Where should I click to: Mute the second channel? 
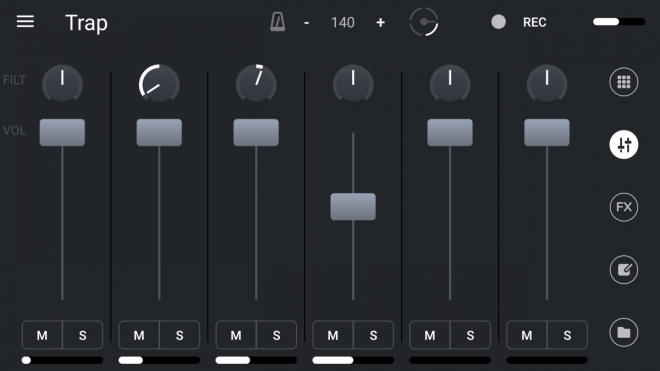click(x=139, y=335)
